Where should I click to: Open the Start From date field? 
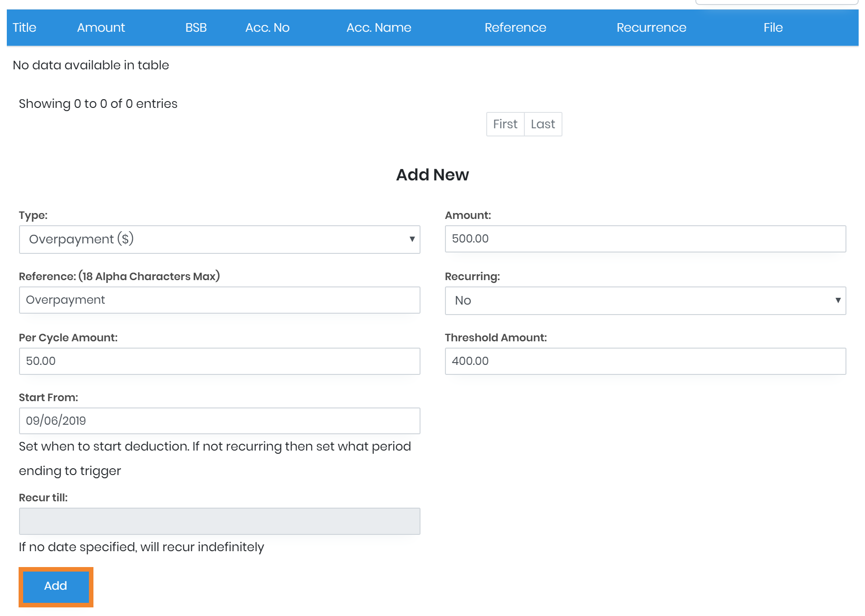(220, 421)
